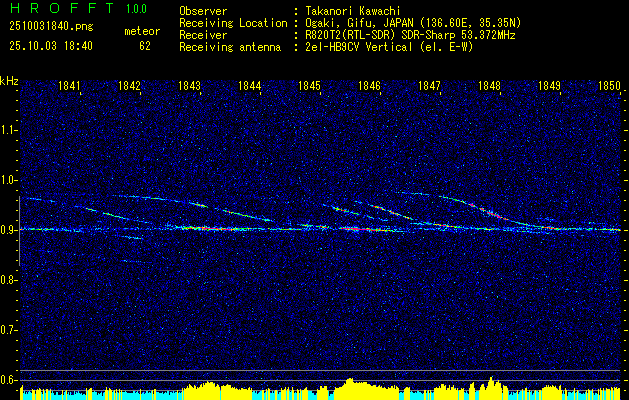
Task: Click the receiver R820T2(RTL-SDR) SDR-Sharp line
Action: [410, 35]
